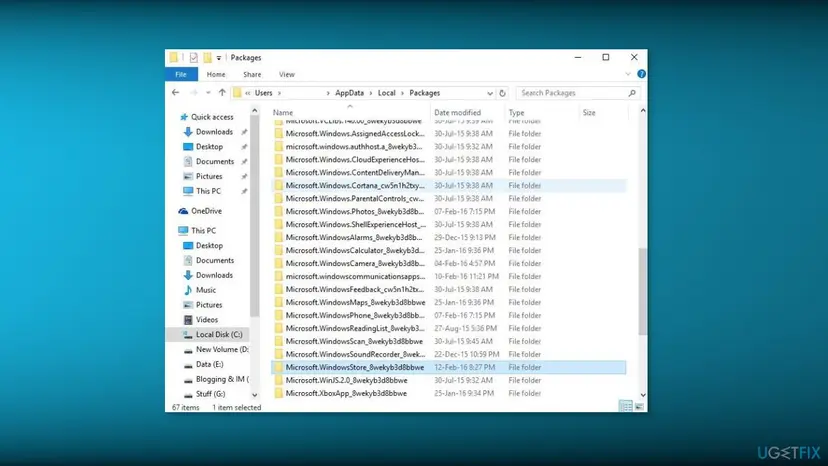Click navigation pane scroll down arrow
Viewport: 828px width, 466px height.
point(255,395)
